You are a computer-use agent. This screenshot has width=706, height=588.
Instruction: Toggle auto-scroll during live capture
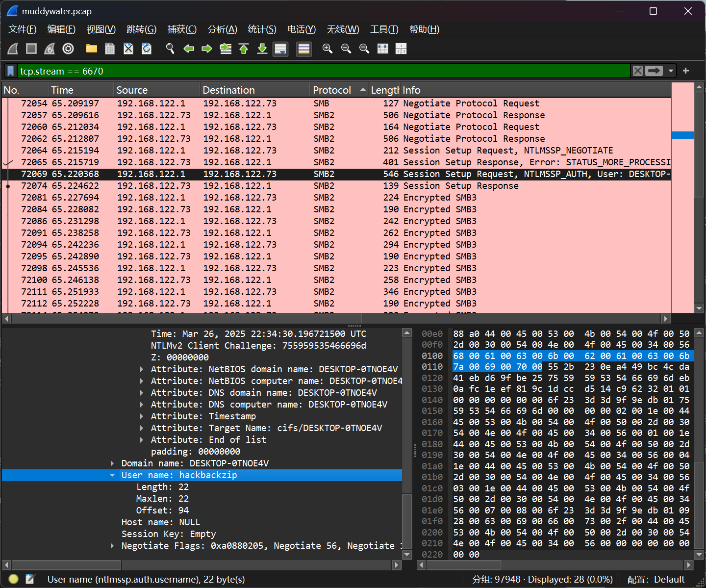pyautogui.click(x=280, y=49)
